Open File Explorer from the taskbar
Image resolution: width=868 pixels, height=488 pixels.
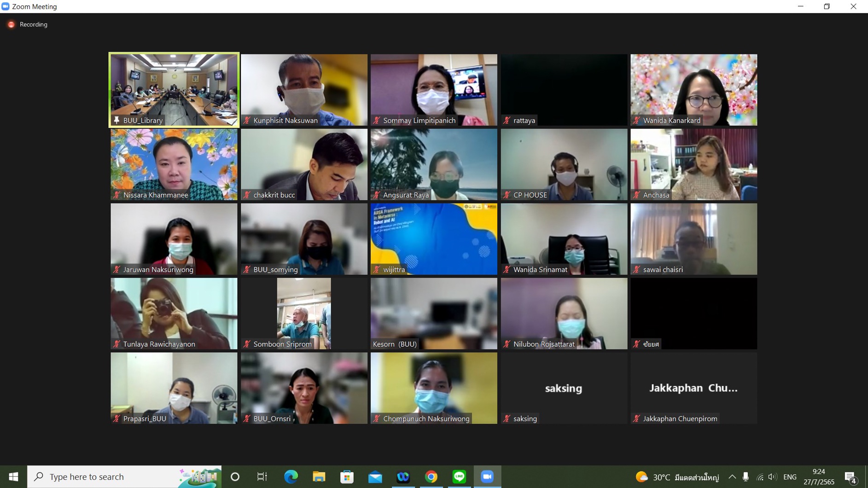tap(319, 476)
